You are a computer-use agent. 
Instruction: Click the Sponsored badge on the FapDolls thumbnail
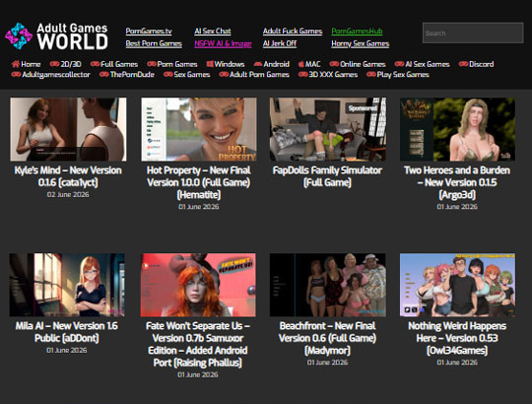point(363,108)
